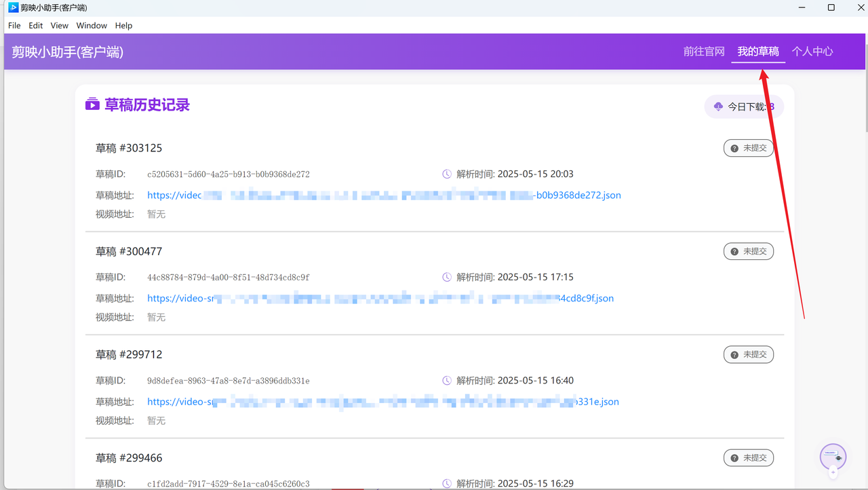Open draft URL ending b0b9368de272.json
The image size is (868, 490).
point(384,195)
